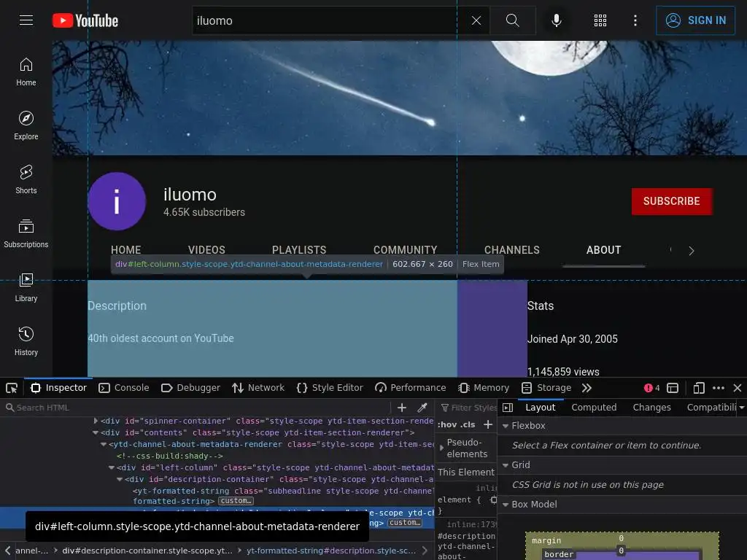Pick color with eyedropper tool

pos(422,408)
